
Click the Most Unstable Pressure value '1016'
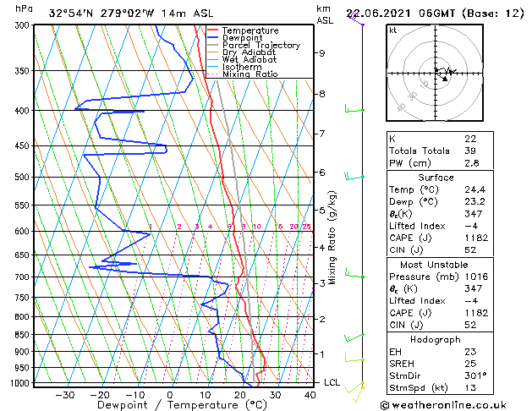[476, 277]
